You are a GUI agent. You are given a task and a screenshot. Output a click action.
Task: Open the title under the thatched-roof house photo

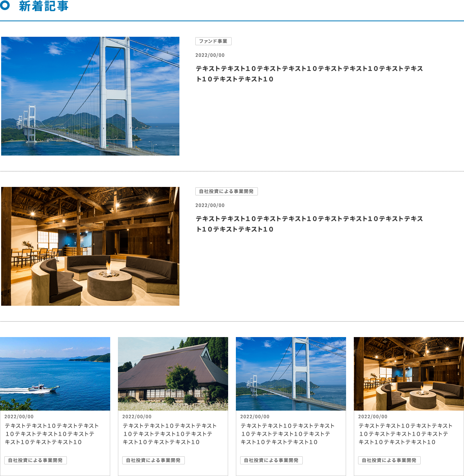point(169,434)
